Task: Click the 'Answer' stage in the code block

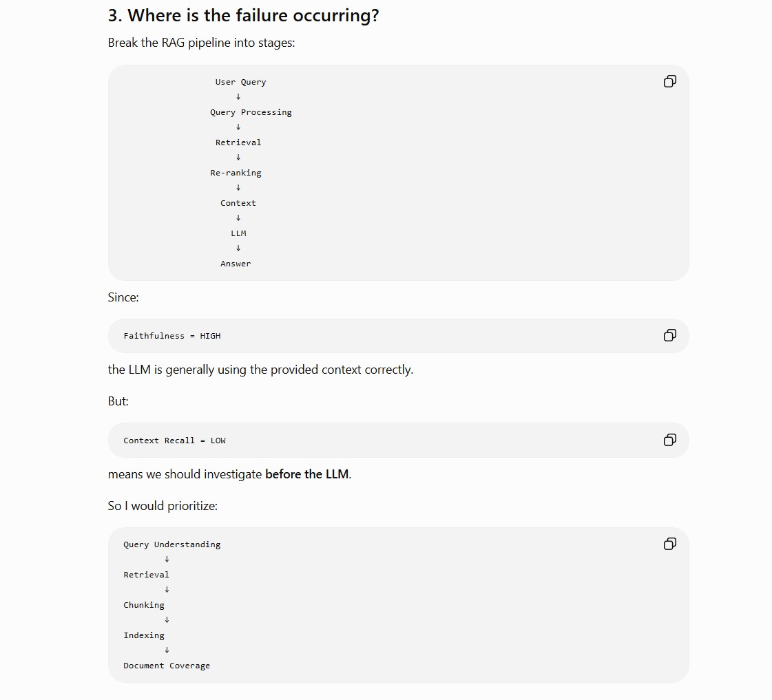Action: [236, 264]
